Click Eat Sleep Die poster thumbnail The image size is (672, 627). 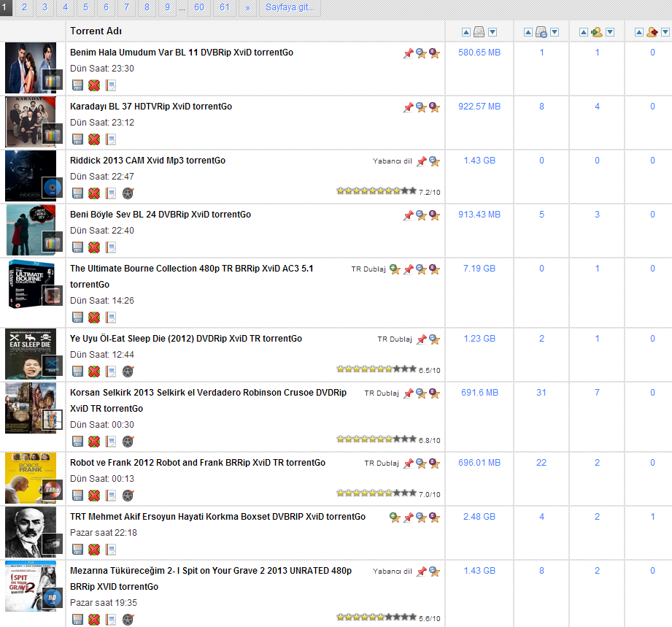pos(31,354)
